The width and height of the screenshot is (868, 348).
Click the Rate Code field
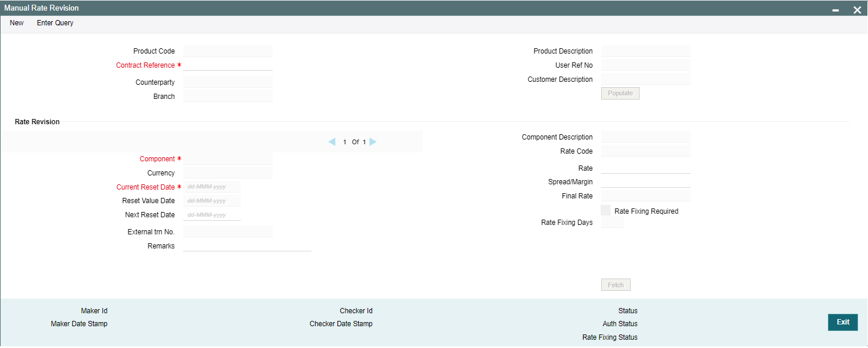click(x=646, y=151)
